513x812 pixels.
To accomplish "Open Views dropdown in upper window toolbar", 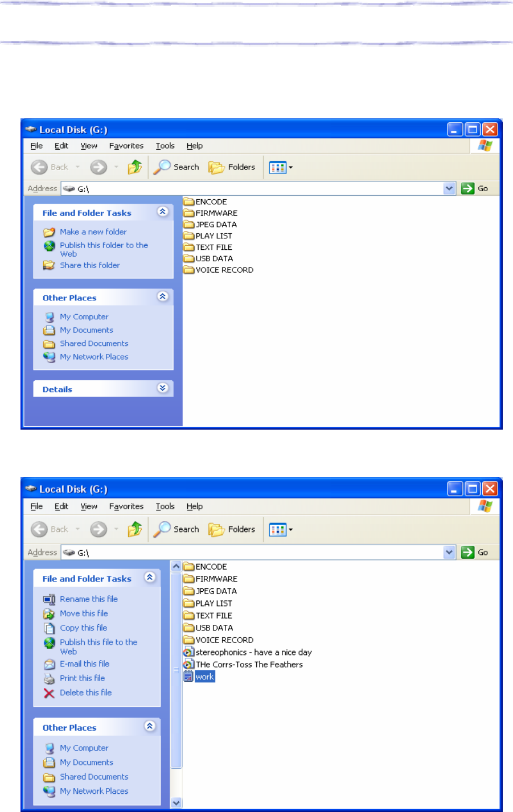I will click(x=281, y=168).
